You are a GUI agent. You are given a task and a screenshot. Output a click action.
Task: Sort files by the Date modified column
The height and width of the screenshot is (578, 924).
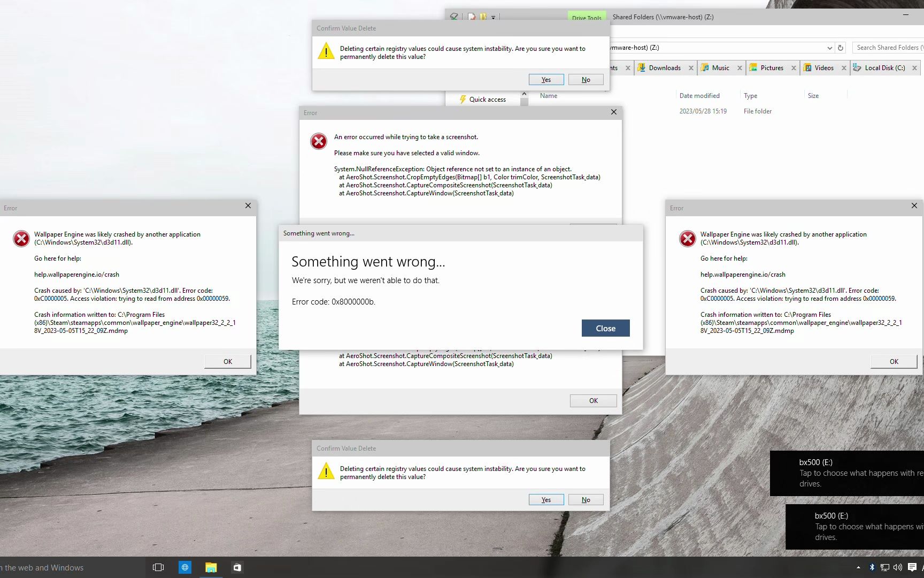pos(699,96)
